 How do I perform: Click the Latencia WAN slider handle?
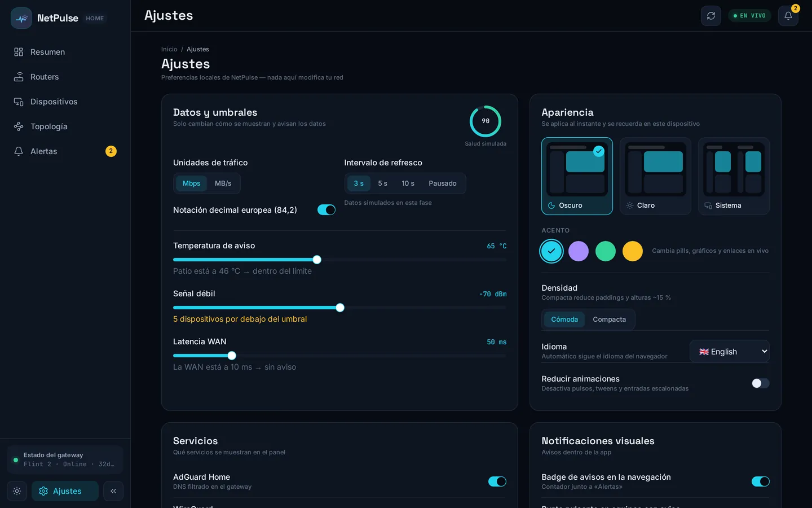pos(232,356)
